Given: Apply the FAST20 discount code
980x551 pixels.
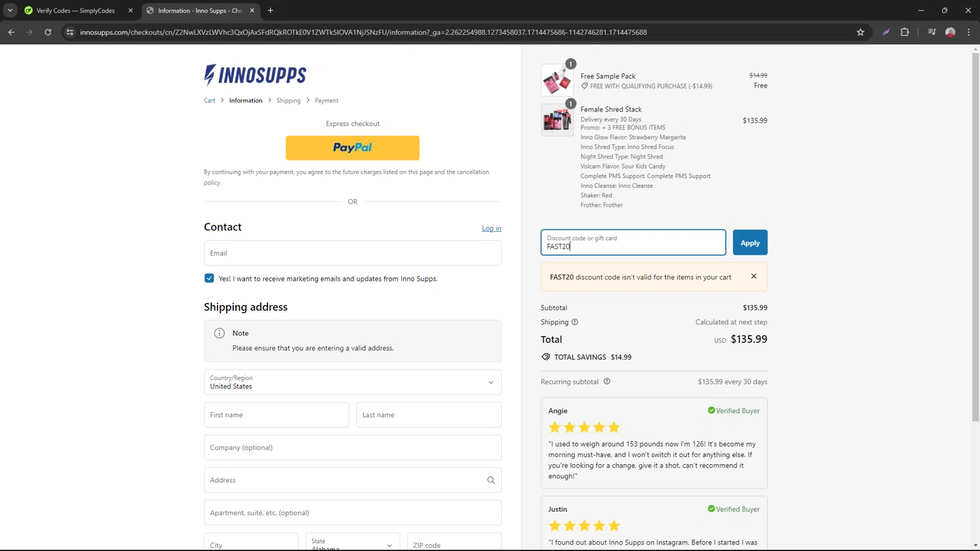Looking at the screenshot, I should coord(750,242).
